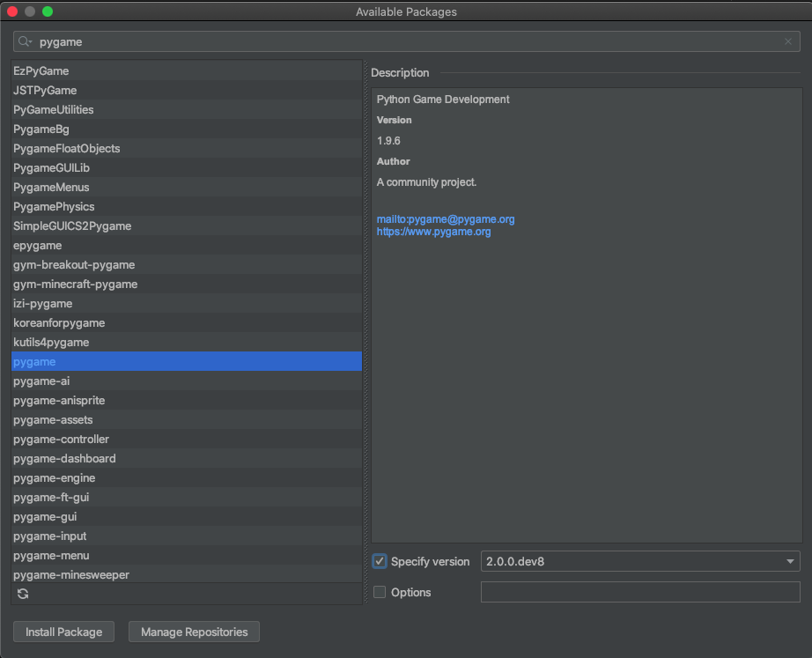Click the search magnifier icon
Viewport: 812px width, 658px height.
click(24, 41)
